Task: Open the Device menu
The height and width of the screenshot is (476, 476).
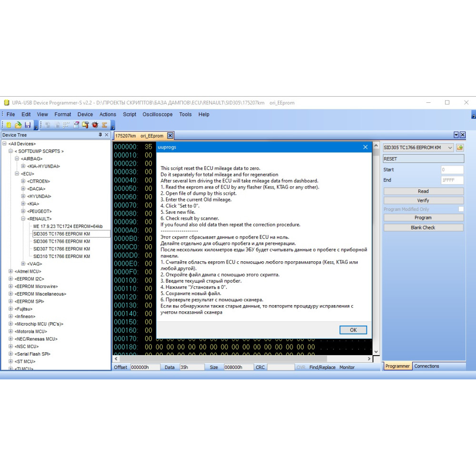Action: click(85, 114)
